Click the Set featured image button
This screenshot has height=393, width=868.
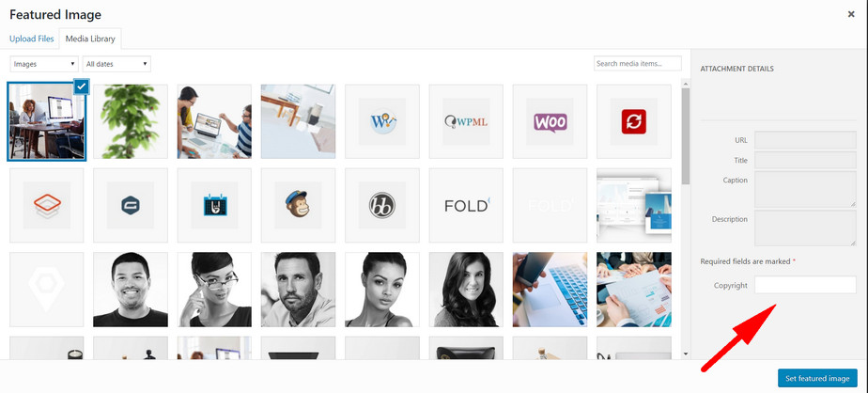[x=817, y=378]
